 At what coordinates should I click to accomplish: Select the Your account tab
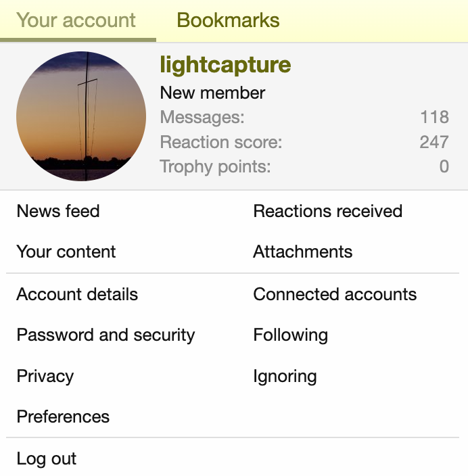click(76, 20)
